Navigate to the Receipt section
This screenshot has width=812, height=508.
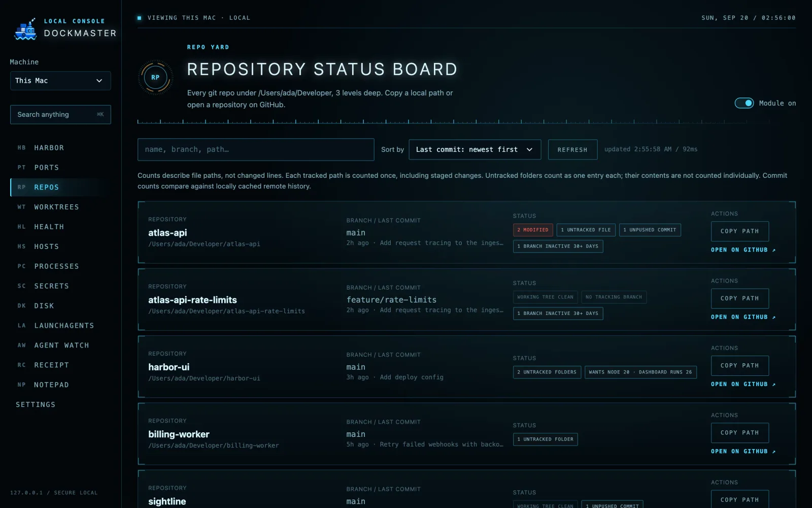(x=60, y=365)
